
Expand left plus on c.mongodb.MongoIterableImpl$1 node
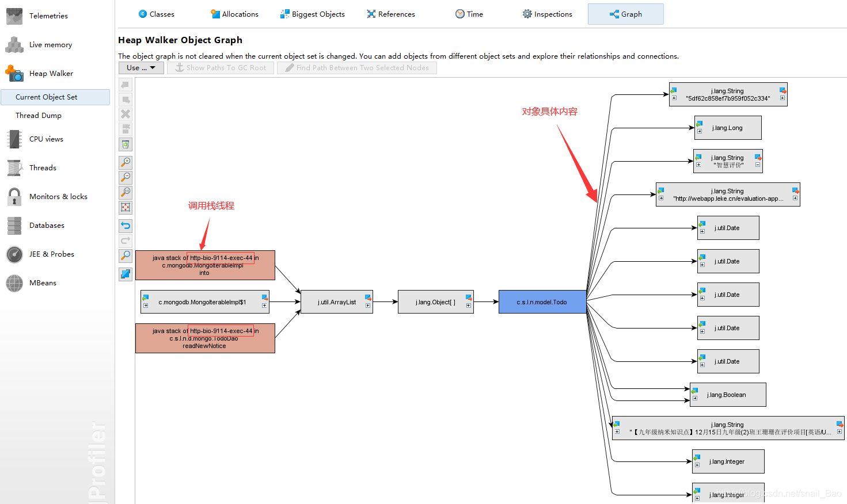[146, 306]
